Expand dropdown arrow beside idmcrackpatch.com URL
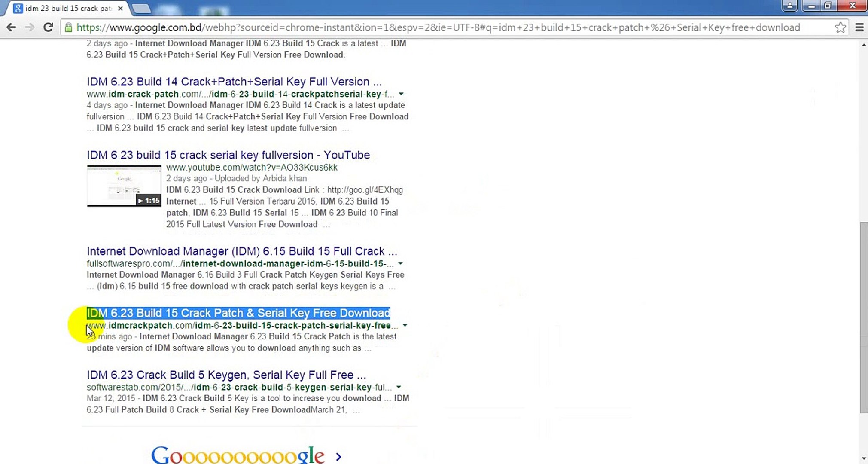 click(x=405, y=325)
